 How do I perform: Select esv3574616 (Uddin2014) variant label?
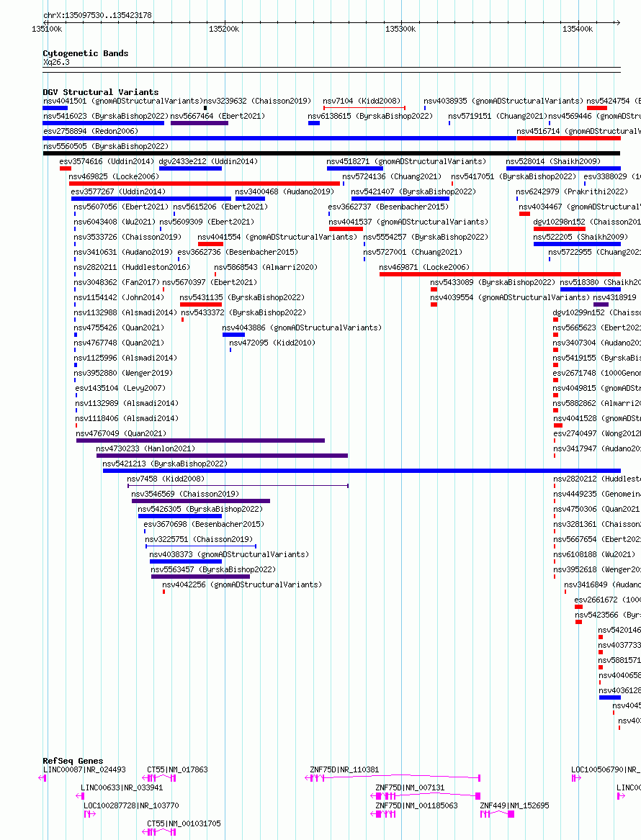coord(107,162)
